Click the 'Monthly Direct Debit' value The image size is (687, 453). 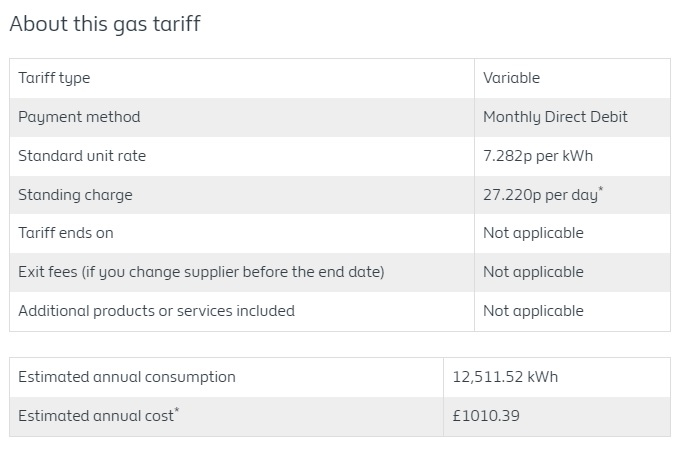[555, 117]
